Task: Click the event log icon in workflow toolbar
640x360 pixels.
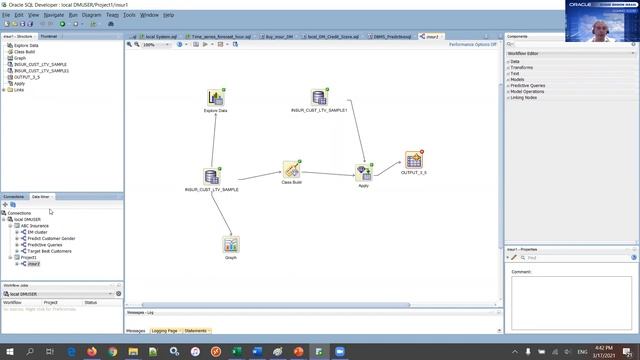Action: click(x=196, y=44)
